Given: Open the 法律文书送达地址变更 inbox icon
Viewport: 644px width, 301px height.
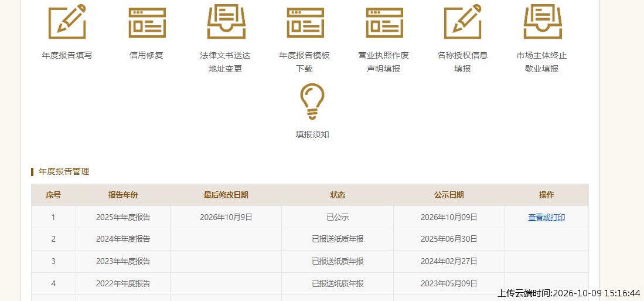Looking at the screenshot, I should click(x=226, y=21).
